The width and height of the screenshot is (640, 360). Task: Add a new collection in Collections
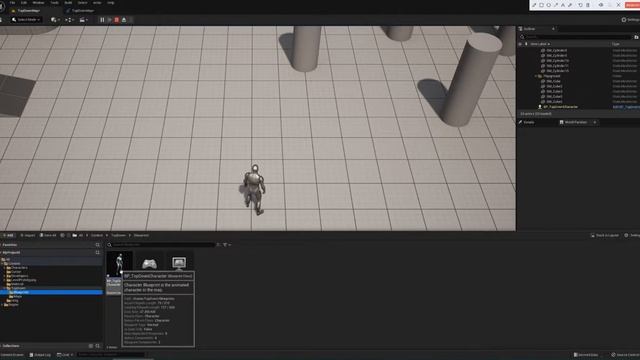point(91,346)
